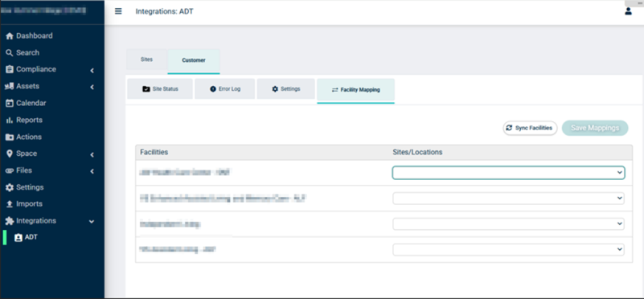This screenshot has height=299, width=644.
Task: Click the Integrations: ADT page title
Action: pos(164,11)
